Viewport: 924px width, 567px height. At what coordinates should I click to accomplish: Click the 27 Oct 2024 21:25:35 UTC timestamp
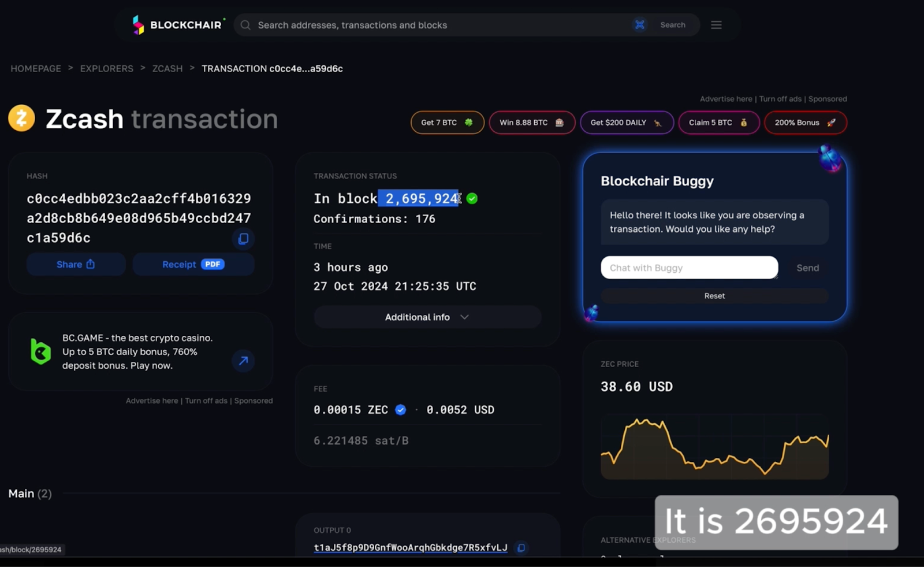point(395,286)
